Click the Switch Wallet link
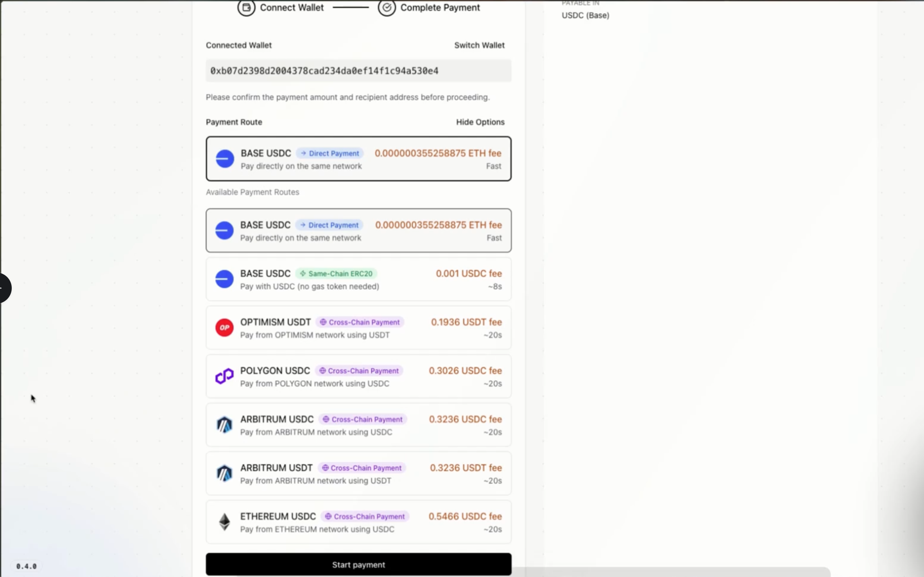 [479, 45]
